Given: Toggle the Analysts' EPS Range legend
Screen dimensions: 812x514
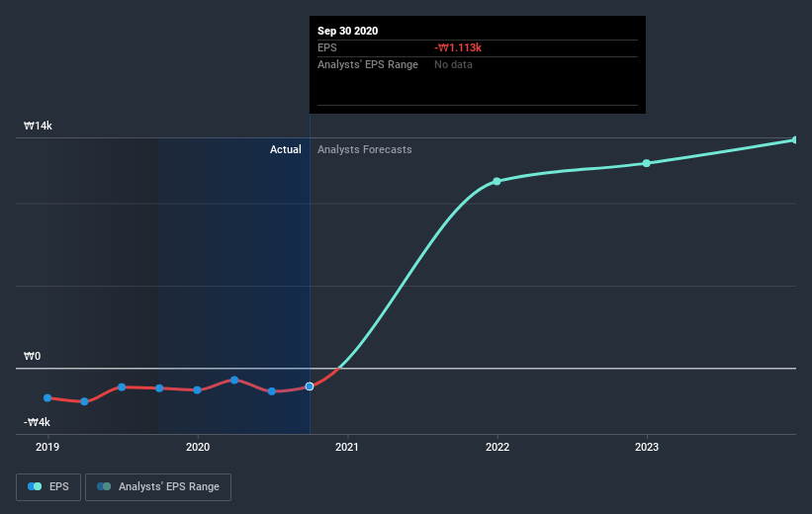Looking at the screenshot, I should pos(158,486).
